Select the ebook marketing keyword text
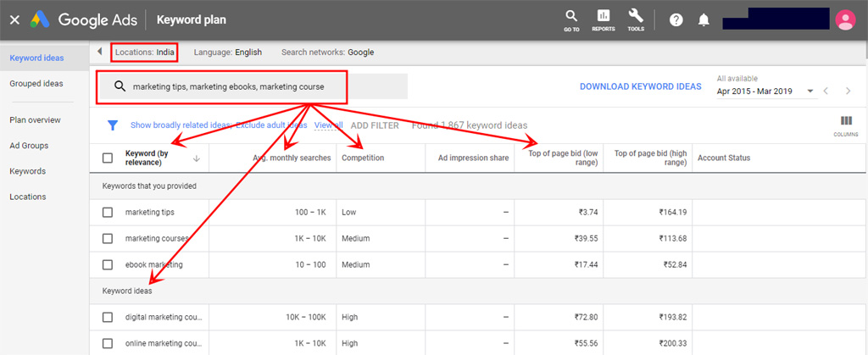This screenshot has width=868, height=355. [154, 265]
